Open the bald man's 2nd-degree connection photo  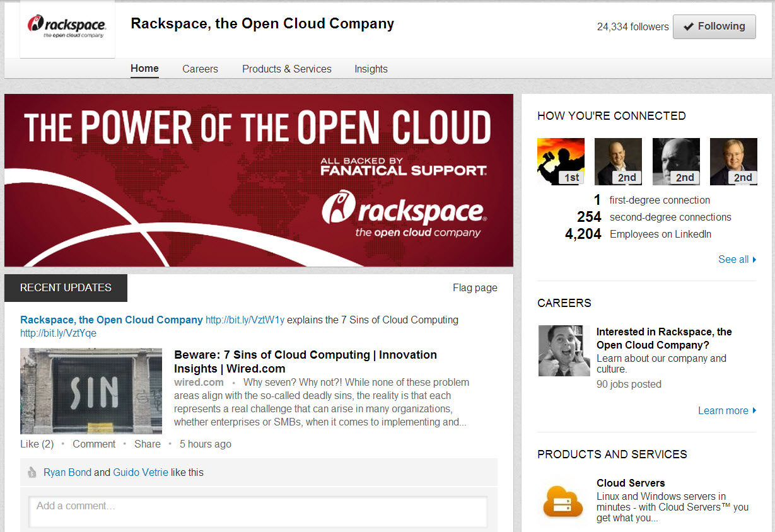(x=676, y=161)
